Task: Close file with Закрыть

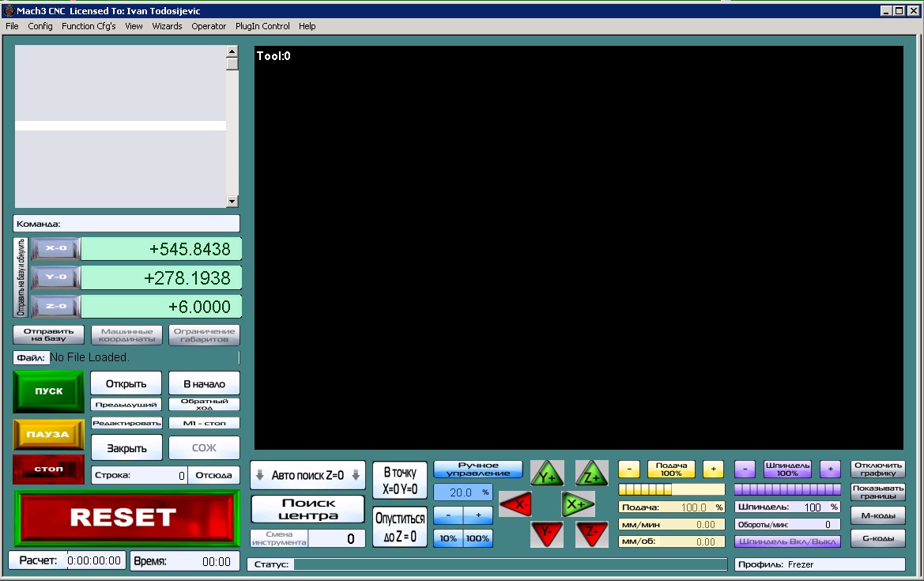Action: click(126, 448)
